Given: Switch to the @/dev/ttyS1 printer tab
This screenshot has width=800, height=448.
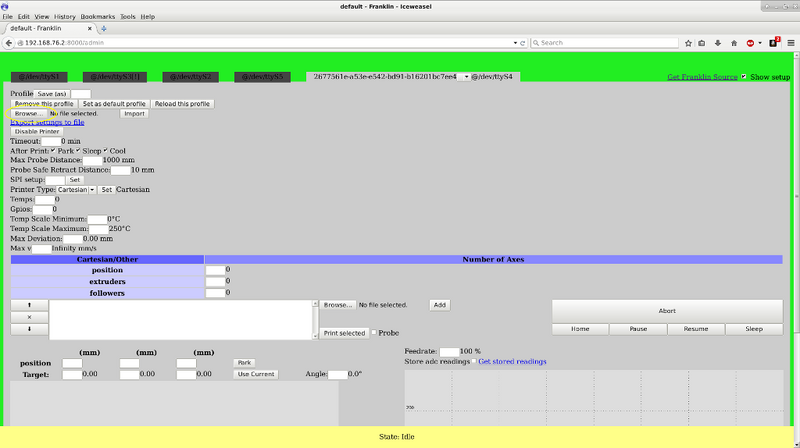Looking at the screenshot, I should point(39,77).
